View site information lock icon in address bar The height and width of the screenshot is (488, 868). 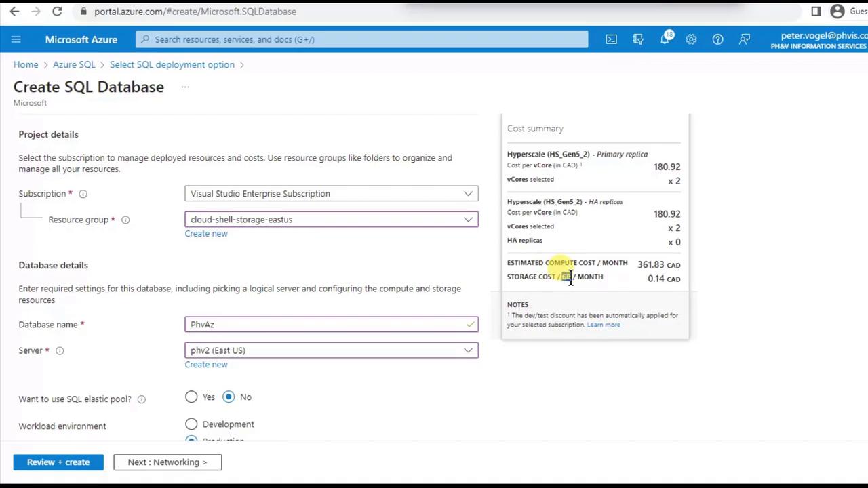pos(83,12)
